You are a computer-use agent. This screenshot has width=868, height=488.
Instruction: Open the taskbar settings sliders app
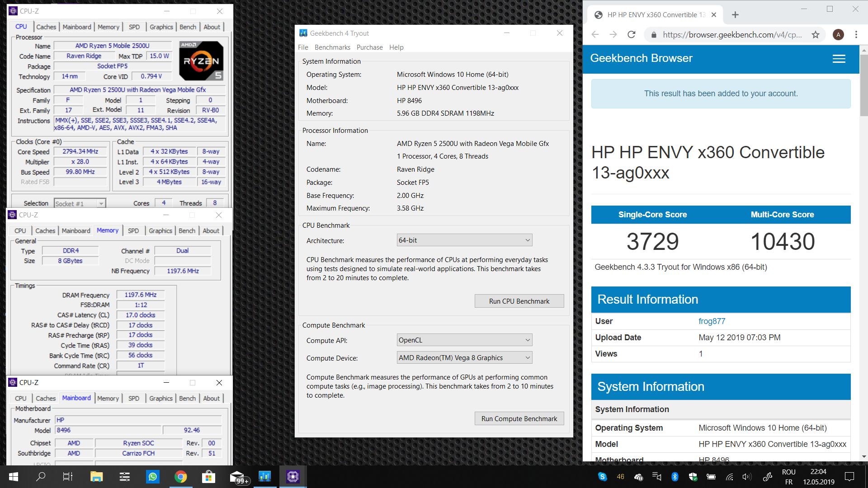(124, 477)
